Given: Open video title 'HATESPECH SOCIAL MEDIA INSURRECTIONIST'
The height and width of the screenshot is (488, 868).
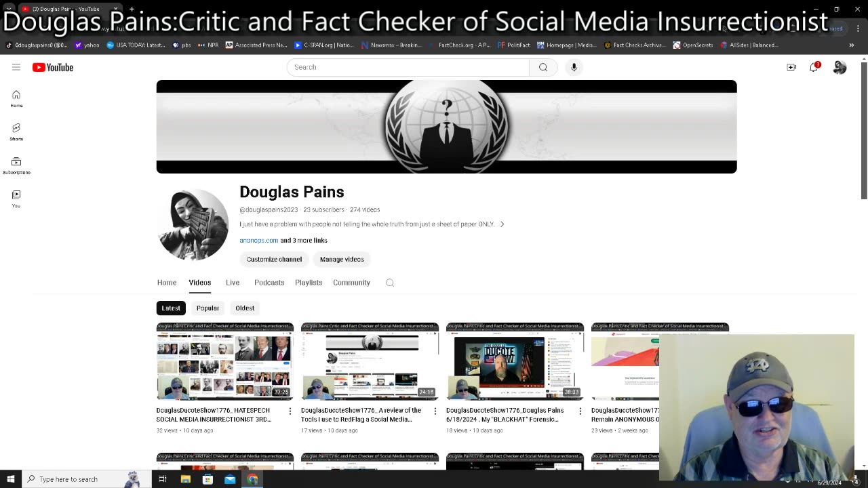Looking at the screenshot, I should click(214, 415).
